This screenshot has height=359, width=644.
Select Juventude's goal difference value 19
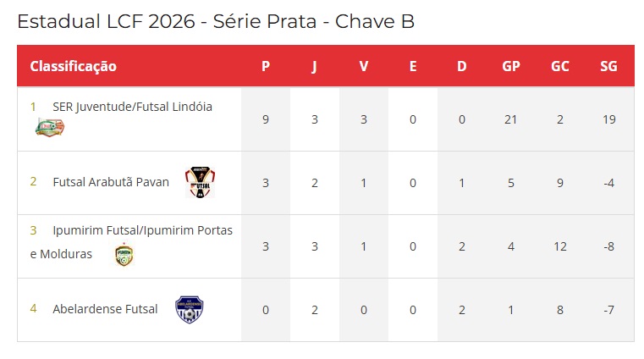coord(608,119)
